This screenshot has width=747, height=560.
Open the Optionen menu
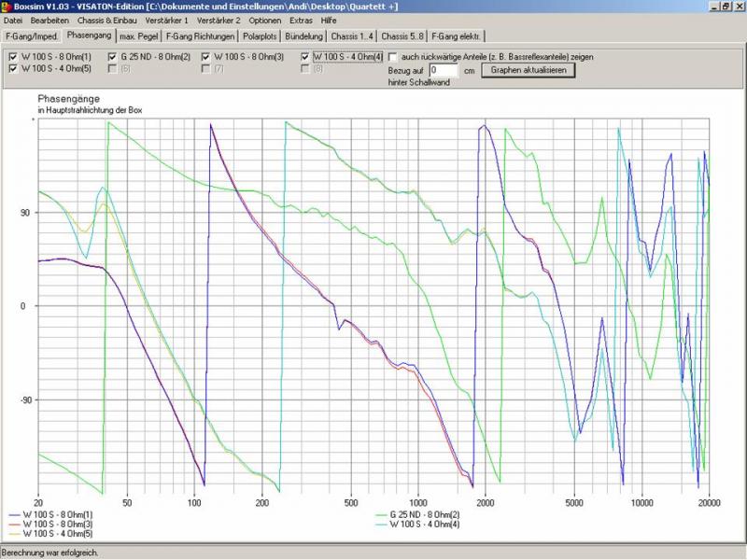point(265,20)
